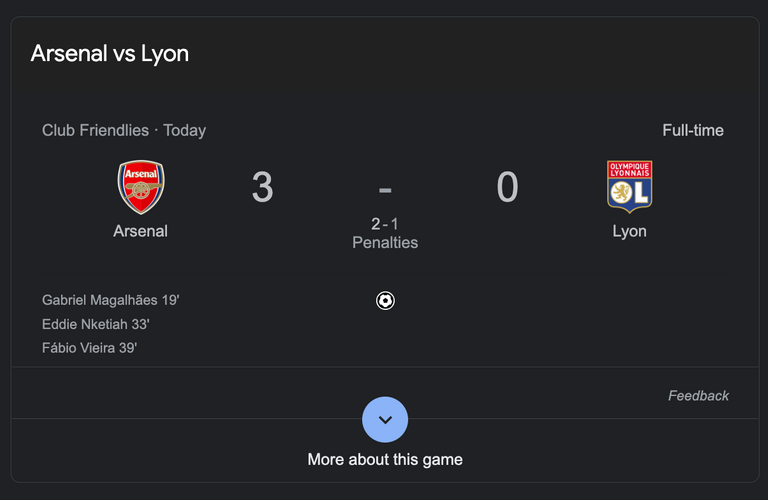Open the More about this game text
Viewport: 768px width, 500px height.
point(385,459)
